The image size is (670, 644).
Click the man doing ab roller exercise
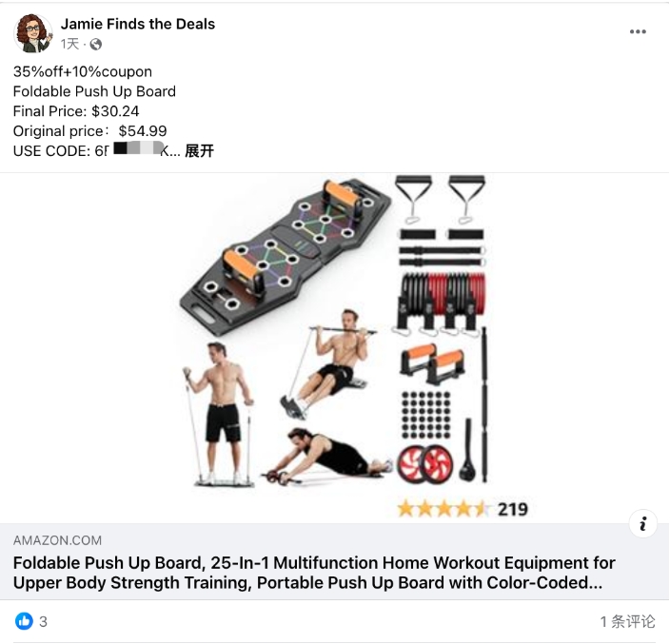[x=326, y=456]
